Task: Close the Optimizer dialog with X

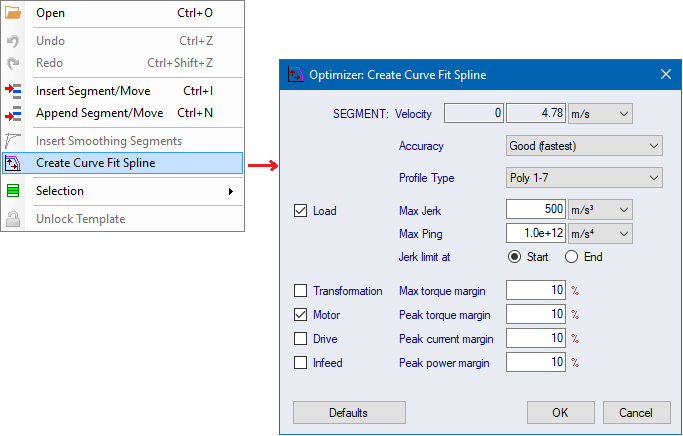Action: [x=666, y=75]
